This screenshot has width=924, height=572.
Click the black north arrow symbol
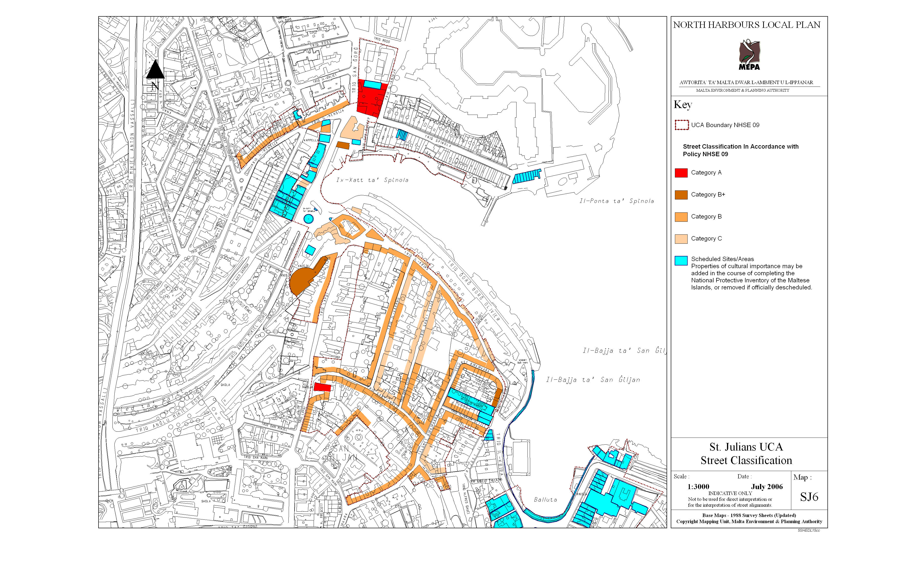(x=155, y=70)
